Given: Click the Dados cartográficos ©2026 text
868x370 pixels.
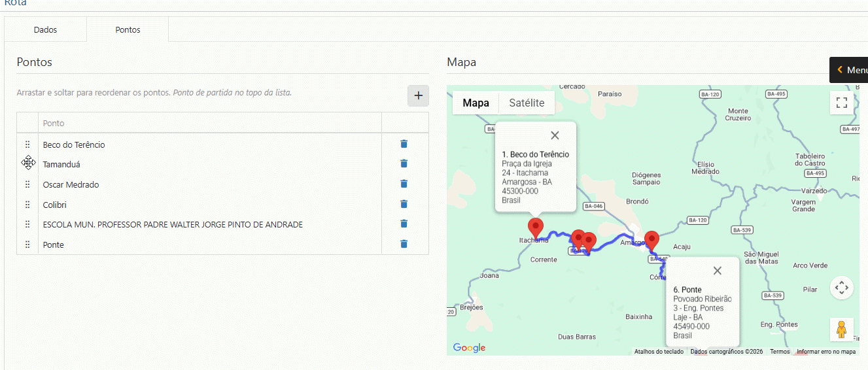Looking at the screenshot, I should pos(726,352).
